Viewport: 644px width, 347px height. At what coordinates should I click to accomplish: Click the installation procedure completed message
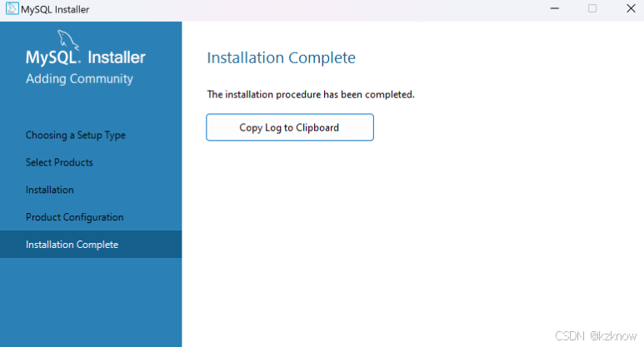pyautogui.click(x=311, y=94)
